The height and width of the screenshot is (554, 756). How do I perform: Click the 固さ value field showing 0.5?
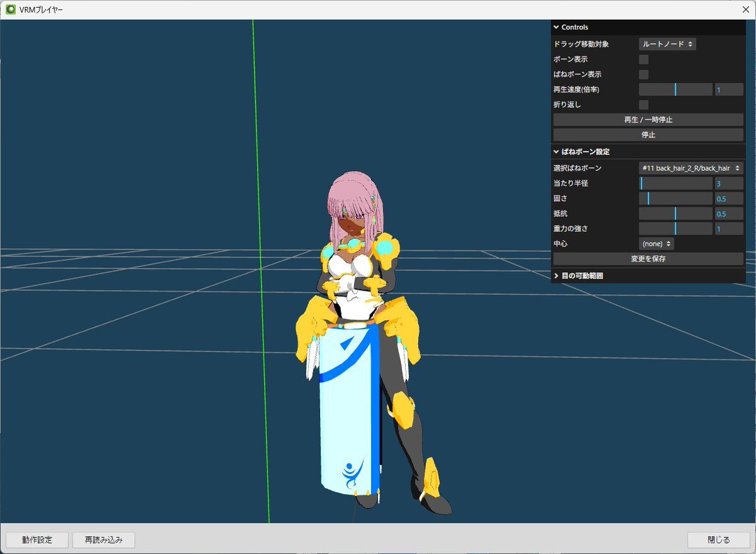click(729, 199)
